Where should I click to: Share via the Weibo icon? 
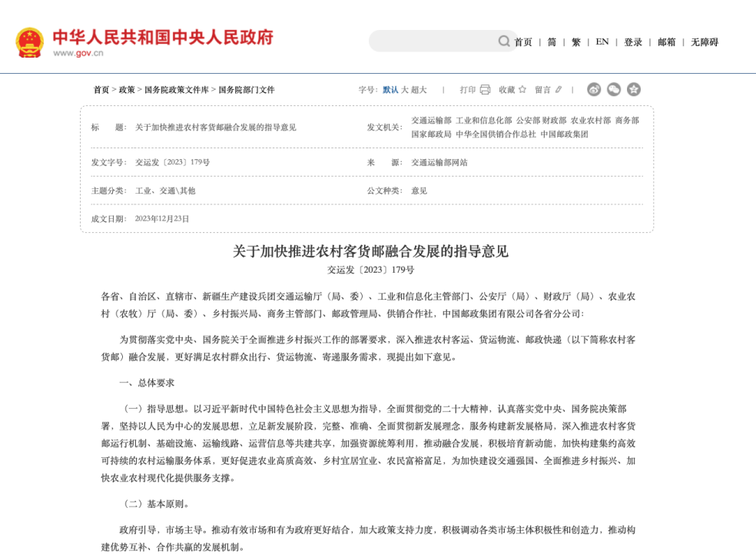coord(594,90)
